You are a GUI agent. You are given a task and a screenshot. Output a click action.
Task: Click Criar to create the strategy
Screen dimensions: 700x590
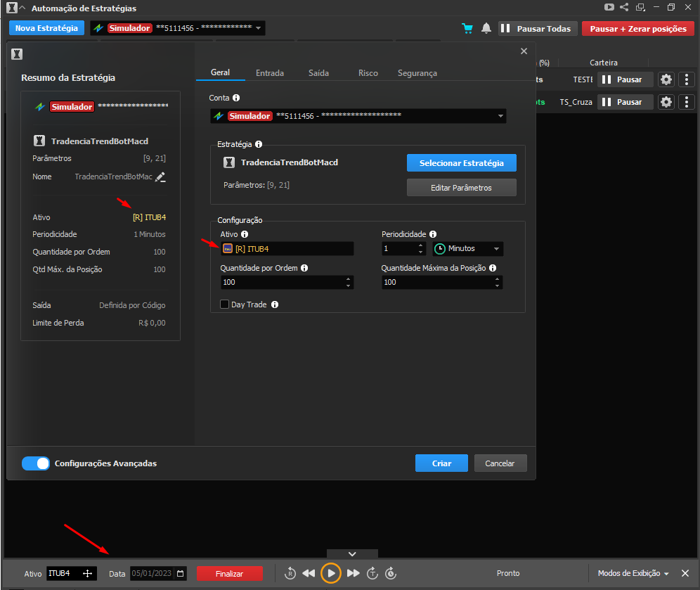coord(441,463)
